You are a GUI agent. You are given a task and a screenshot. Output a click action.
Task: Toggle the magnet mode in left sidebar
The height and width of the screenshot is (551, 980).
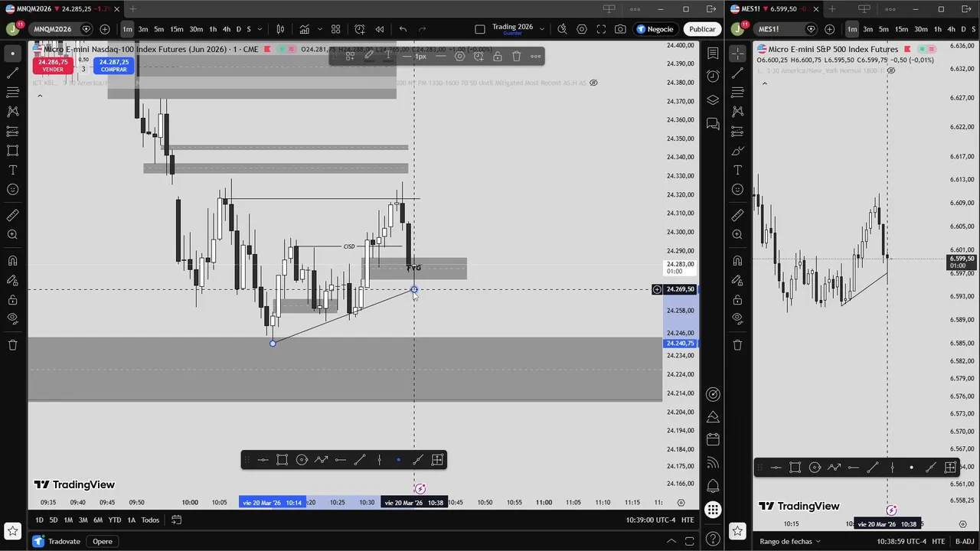[x=12, y=260]
